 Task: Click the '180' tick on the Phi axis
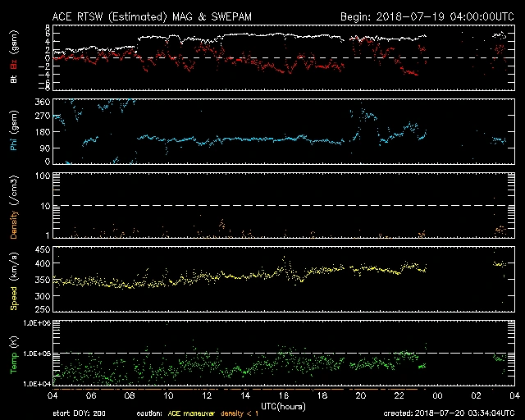click(x=43, y=132)
